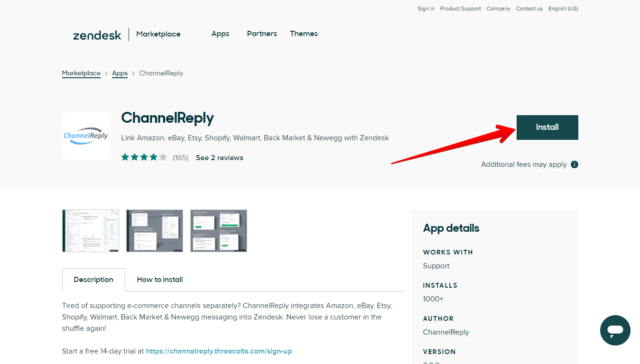The height and width of the screenshot is (364, 640).
Task: View the third app screenshot thumbnail
Action: tap(219, 231)
